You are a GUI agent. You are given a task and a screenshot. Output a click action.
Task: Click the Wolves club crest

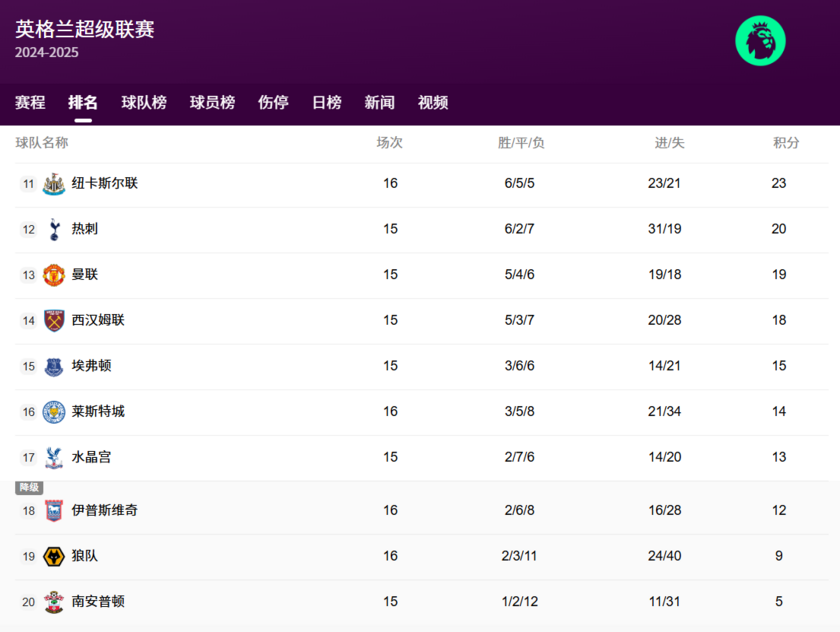click(x=54, y=556)
